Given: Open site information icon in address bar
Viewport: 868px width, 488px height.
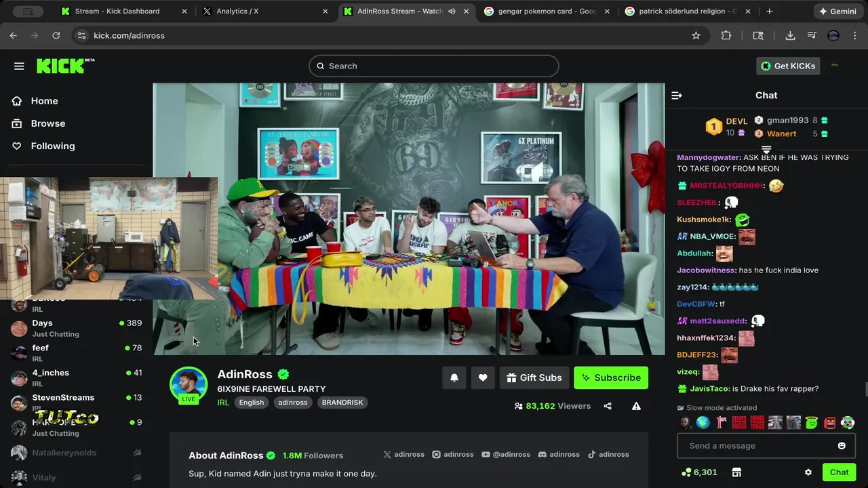Looking at the screenshot, I should pos(81,35).
